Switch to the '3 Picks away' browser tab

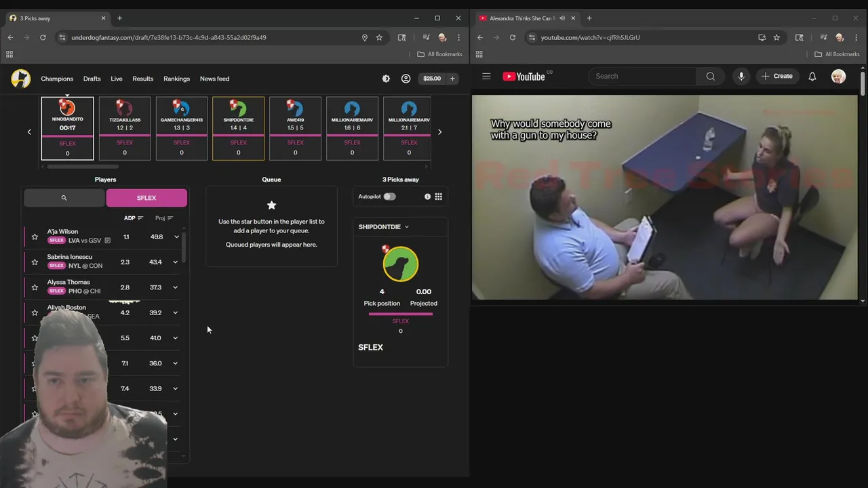[x=58, y=18]
